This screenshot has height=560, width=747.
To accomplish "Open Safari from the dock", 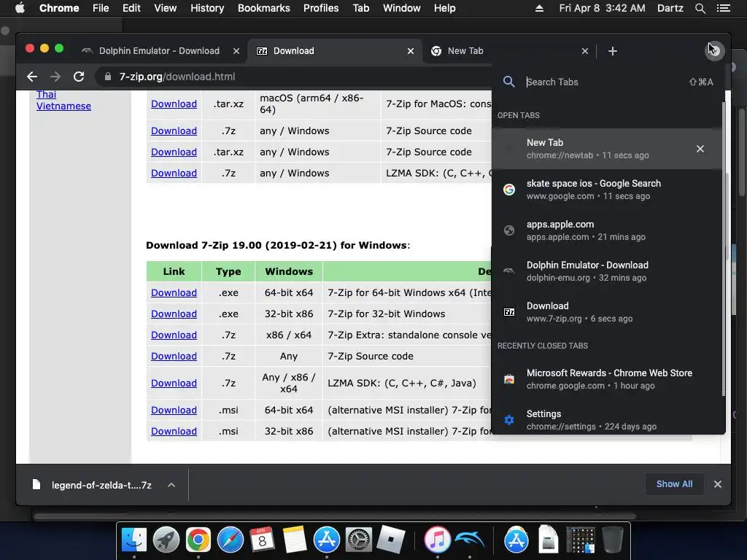I will point(230,540).
